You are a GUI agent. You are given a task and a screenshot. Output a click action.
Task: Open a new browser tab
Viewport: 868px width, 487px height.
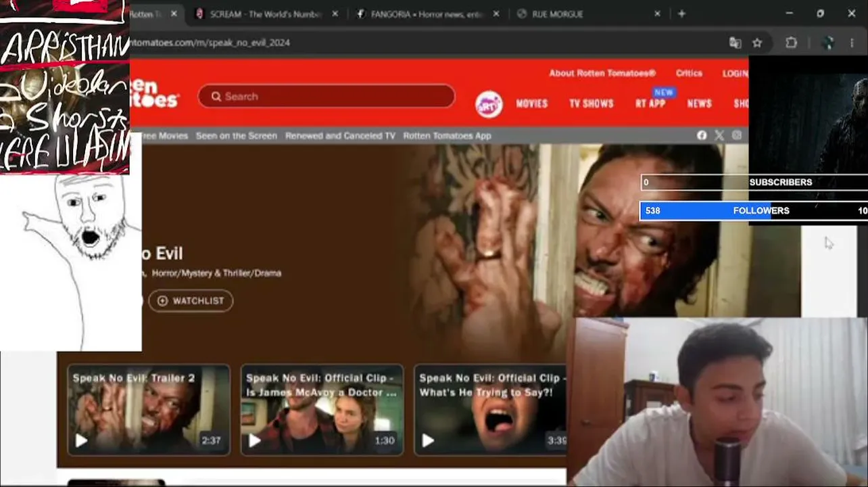681,14
